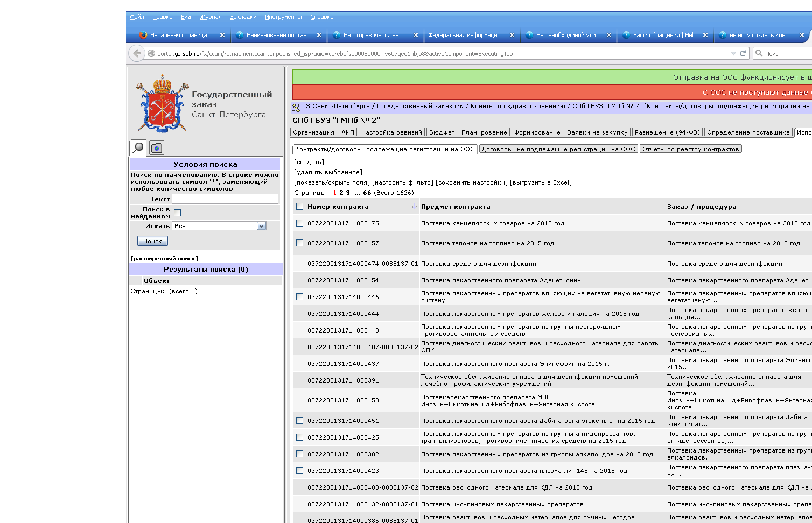The image size is (812, 523).
Task: Open the second sidebar panel tab icon
Action: [156, 147]
